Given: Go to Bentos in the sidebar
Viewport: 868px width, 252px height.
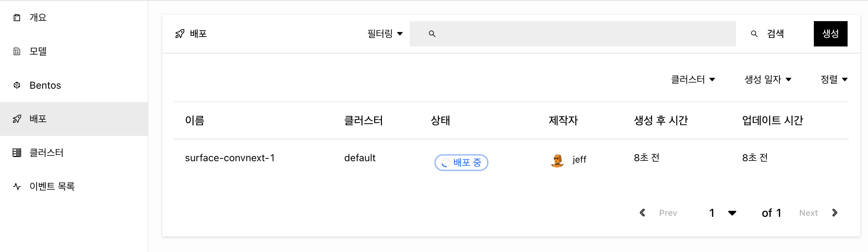Looking at the screenshot, I should click(74, 85).
